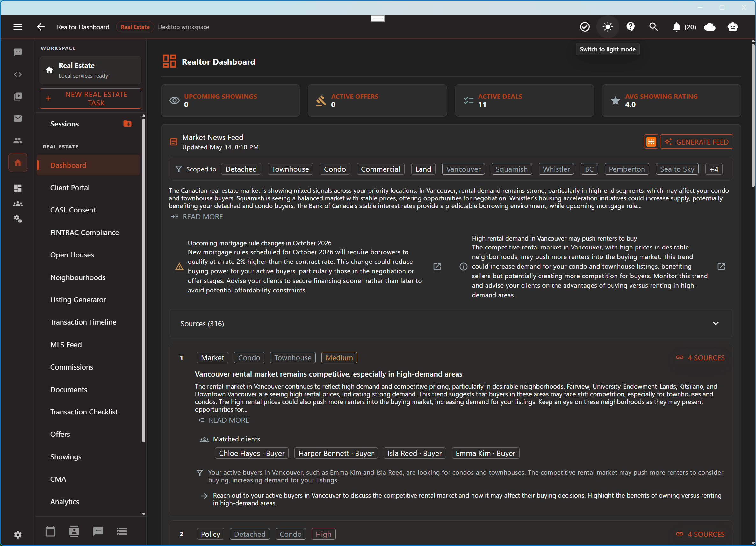Open 4 Sources link for article 1
The image size is (756, 546).
pyautogui.click(x=700, y=358)
